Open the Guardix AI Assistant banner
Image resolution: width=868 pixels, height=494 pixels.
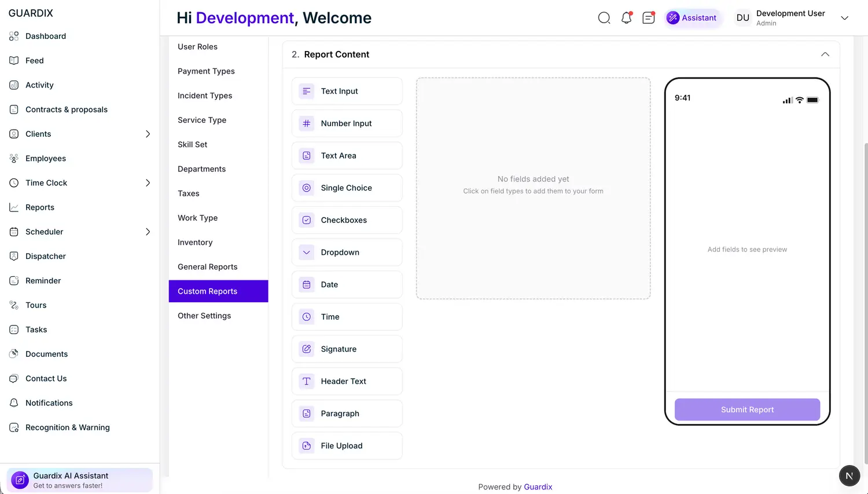[80, 480]
